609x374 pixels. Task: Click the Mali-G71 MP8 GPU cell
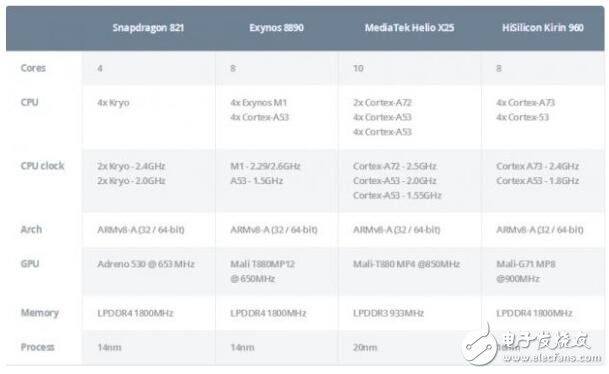click(x=525, y=271)
